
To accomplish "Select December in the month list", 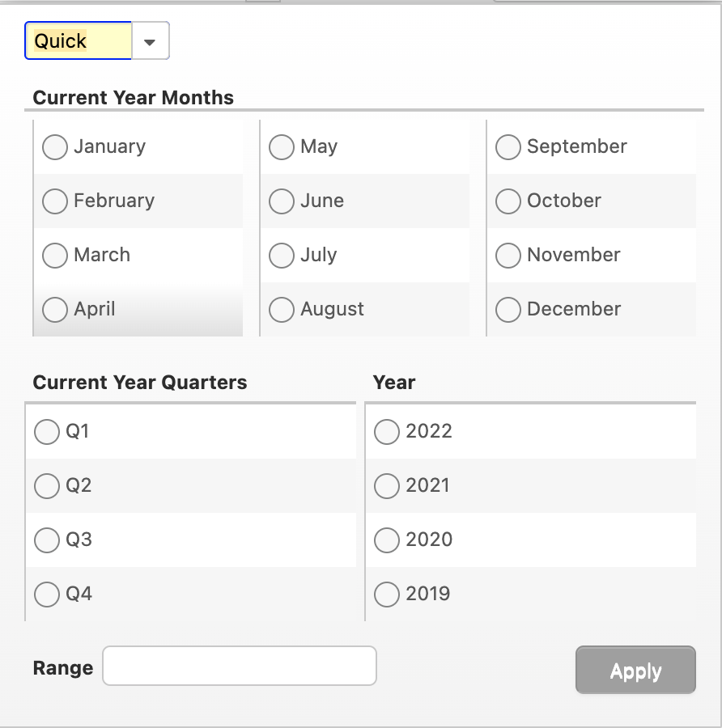I will click(508, 309).
